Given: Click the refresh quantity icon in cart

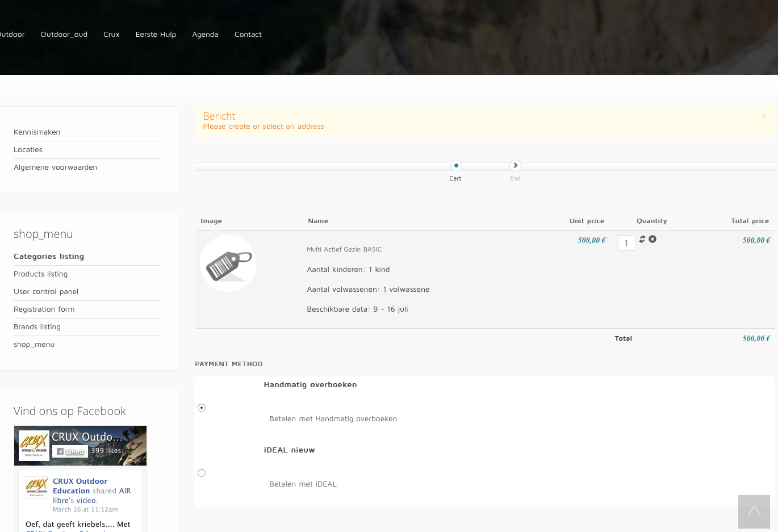Looking at the screenshot, I should [642, 239].
